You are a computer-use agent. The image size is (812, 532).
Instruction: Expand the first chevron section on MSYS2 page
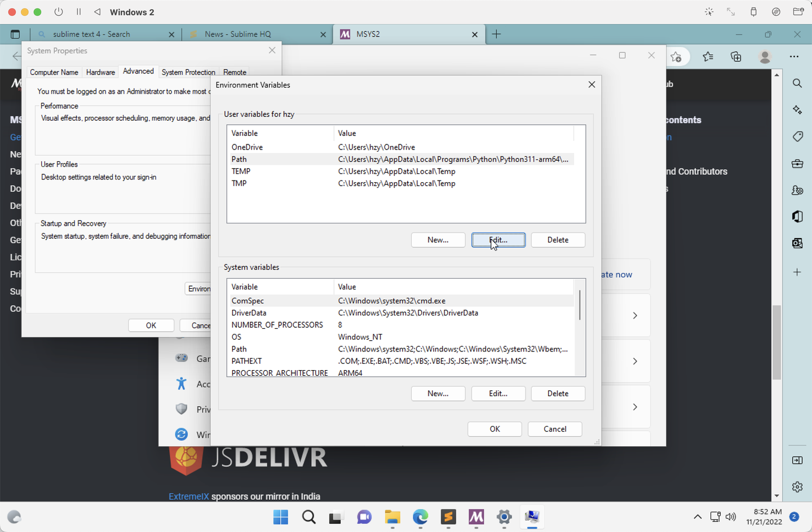(635, 315)
